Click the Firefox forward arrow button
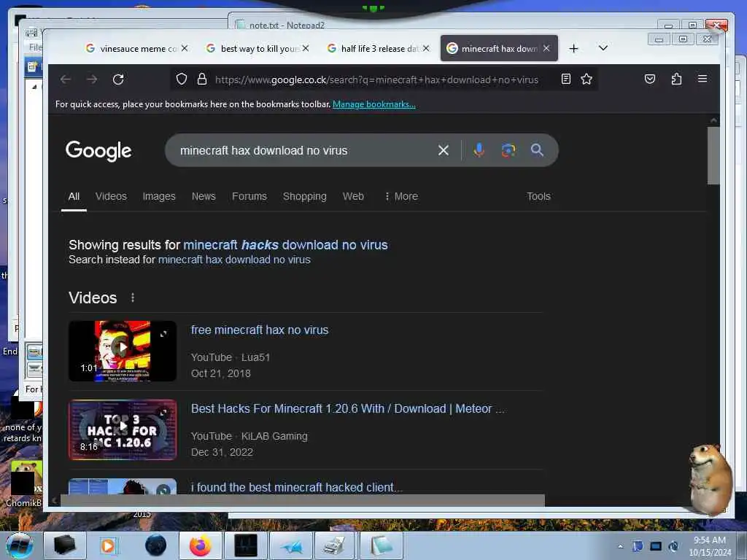The image size is (747, 560). (x=92, y=79)
